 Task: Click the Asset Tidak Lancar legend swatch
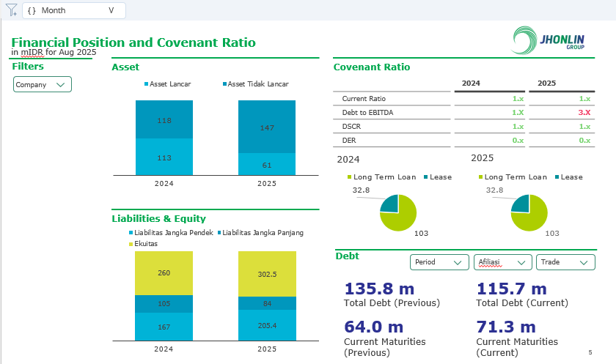(x=224, y=84)
